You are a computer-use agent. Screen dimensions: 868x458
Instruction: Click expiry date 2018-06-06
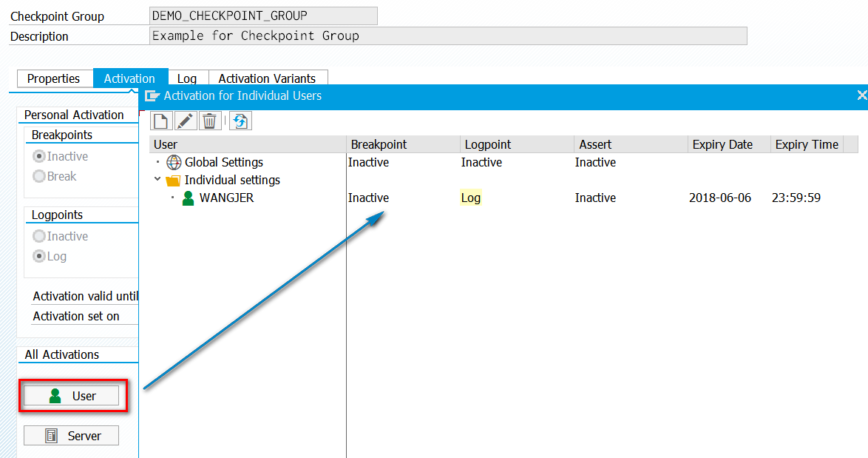point(719,198)
